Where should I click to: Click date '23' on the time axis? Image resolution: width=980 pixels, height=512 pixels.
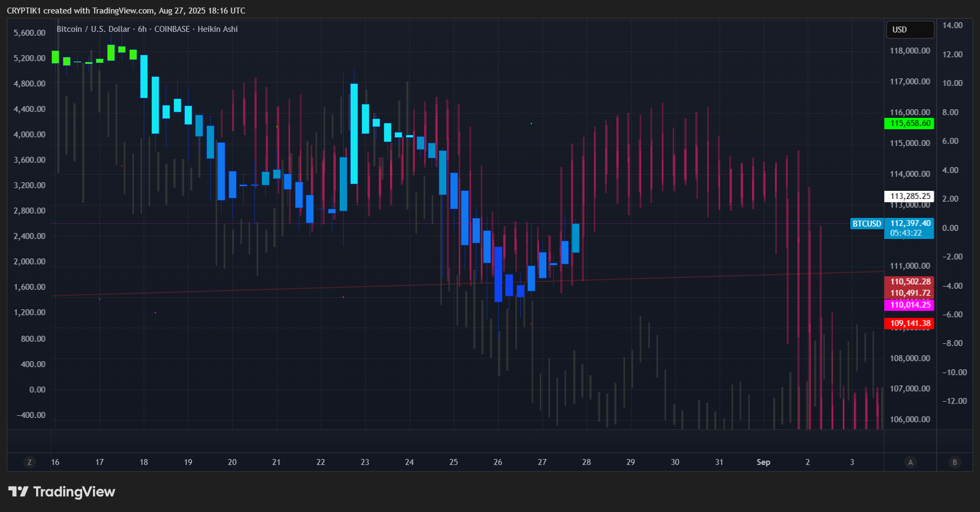tap(365, 462)
